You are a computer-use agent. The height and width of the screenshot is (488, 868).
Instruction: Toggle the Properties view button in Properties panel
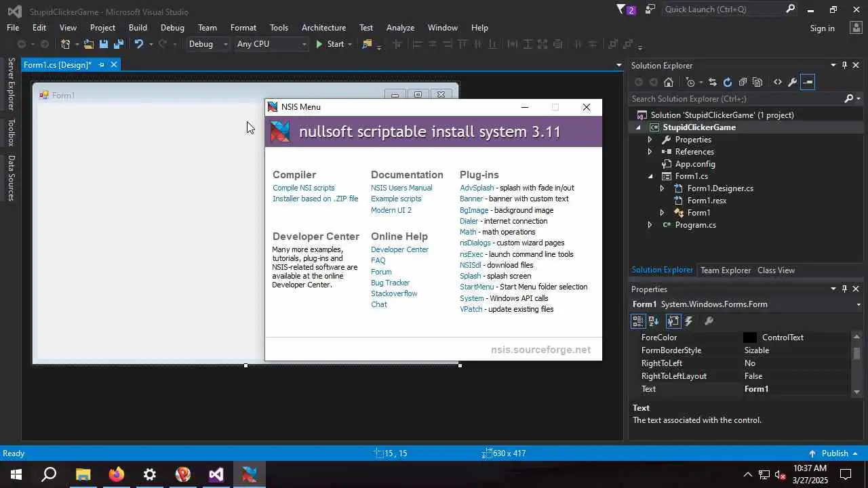tap(673, 321)
